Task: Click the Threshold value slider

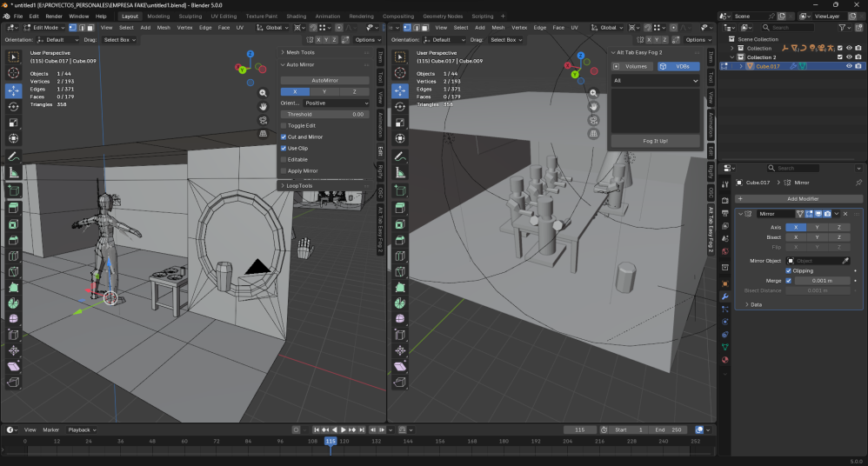Action: pyautogui.click(x=325, y=114)
